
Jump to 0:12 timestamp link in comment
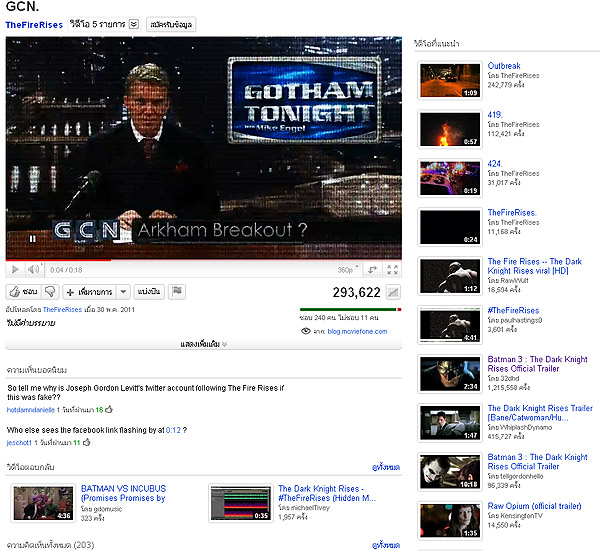(x=173, y=430)
